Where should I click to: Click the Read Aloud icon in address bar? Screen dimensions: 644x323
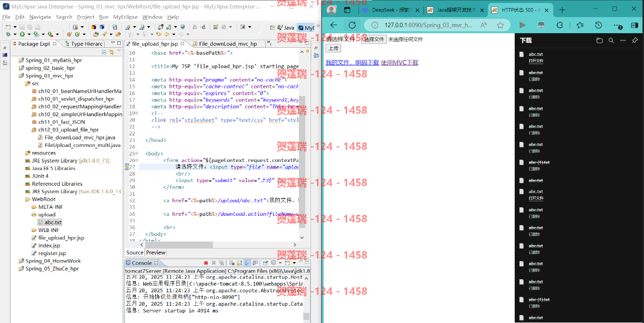484,25
